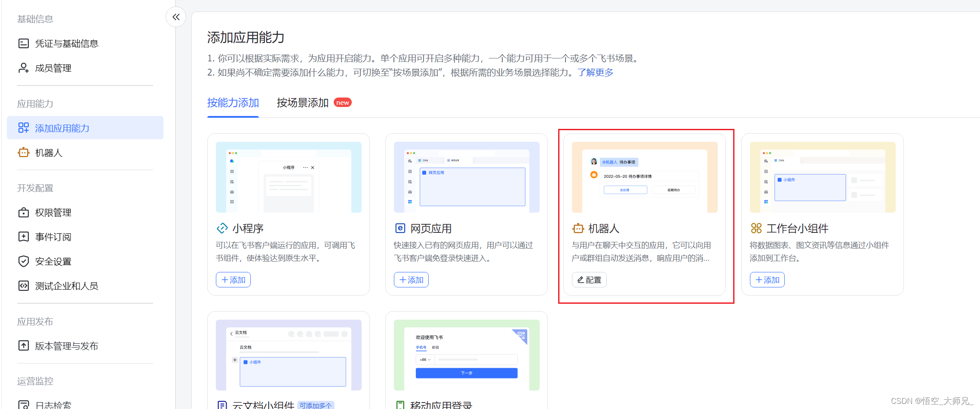This screenshot has width=980, height=409.
Task: Click the 工作台小组件 card title text
Action: [x=798, y=229]
